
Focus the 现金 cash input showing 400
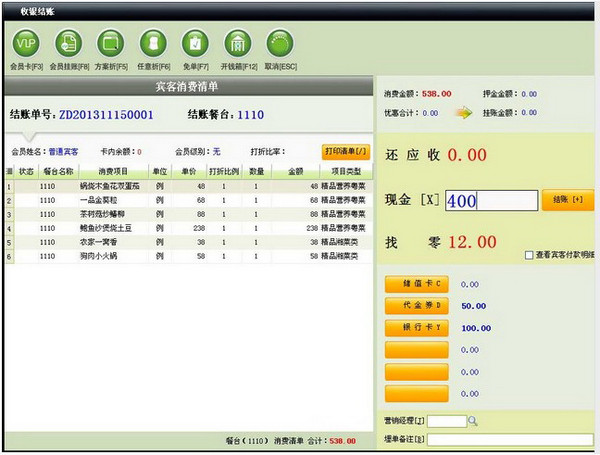[491, 201]
